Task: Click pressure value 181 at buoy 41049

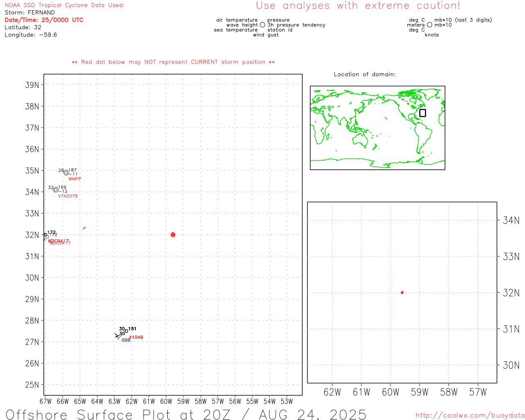Action: coord(132,329)
